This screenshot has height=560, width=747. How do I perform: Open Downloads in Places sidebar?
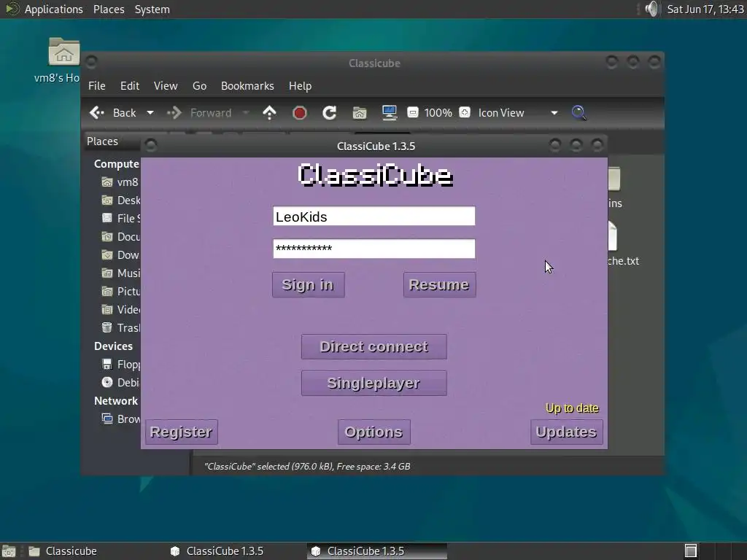coord(120,254)
